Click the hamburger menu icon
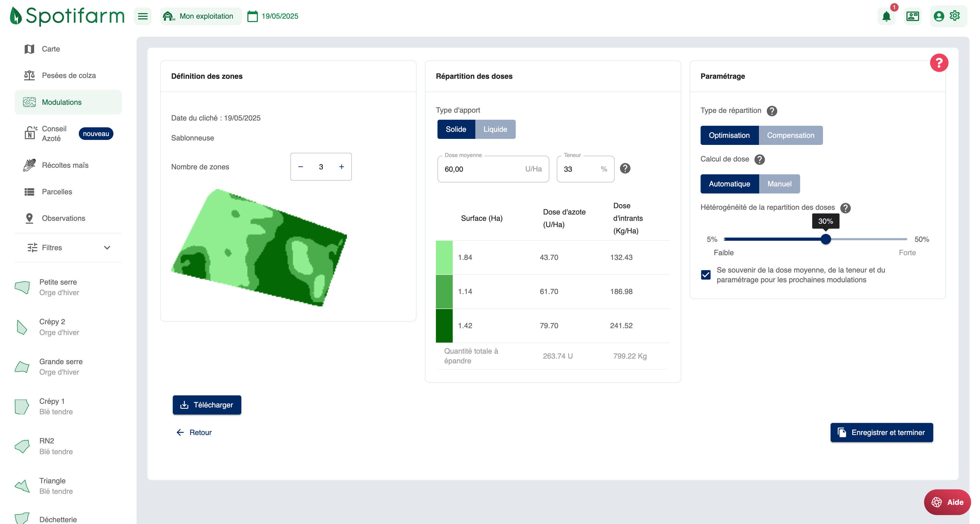Image resolution: width=980 pixels, height=524 pixels. pyautogui.click(x=143, y=16)
